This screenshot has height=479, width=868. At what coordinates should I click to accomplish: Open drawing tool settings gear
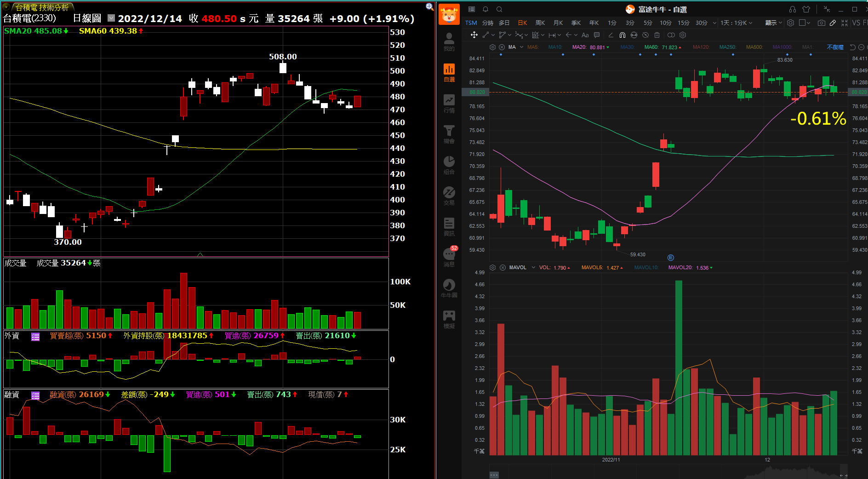click(683, 35)
